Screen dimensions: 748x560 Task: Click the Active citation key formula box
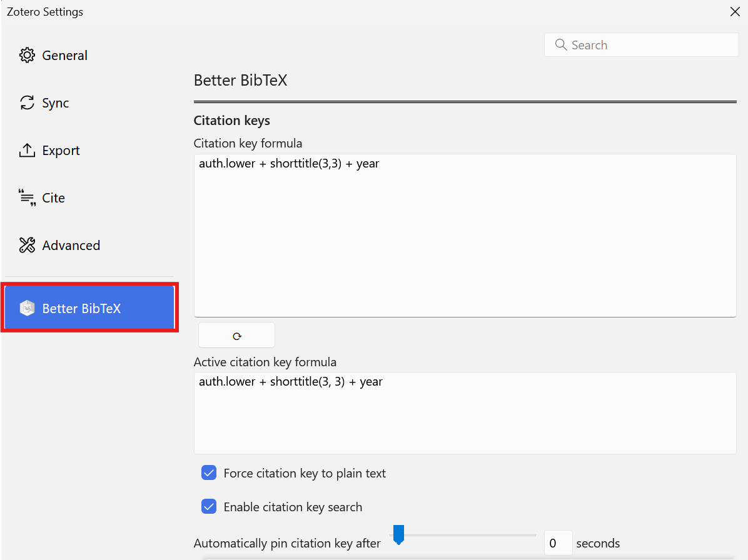pyautogui.click(x=465, y=413)
